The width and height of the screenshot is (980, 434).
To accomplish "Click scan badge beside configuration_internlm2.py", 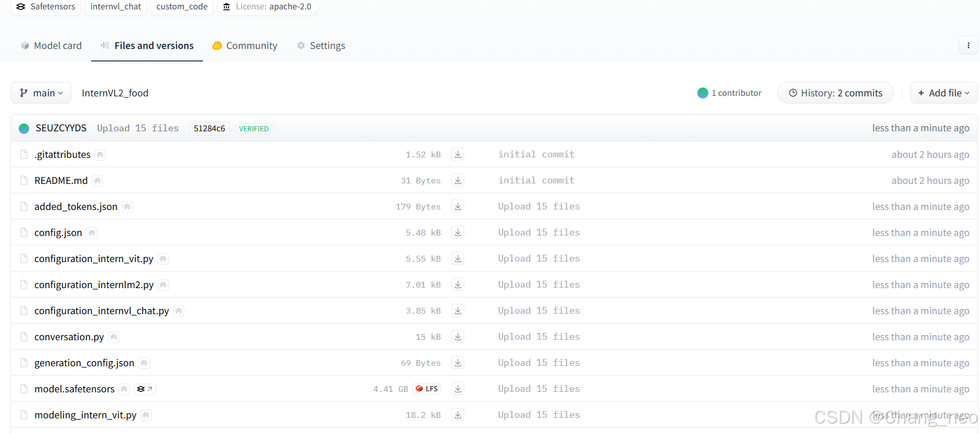I will tap(163, 285).
